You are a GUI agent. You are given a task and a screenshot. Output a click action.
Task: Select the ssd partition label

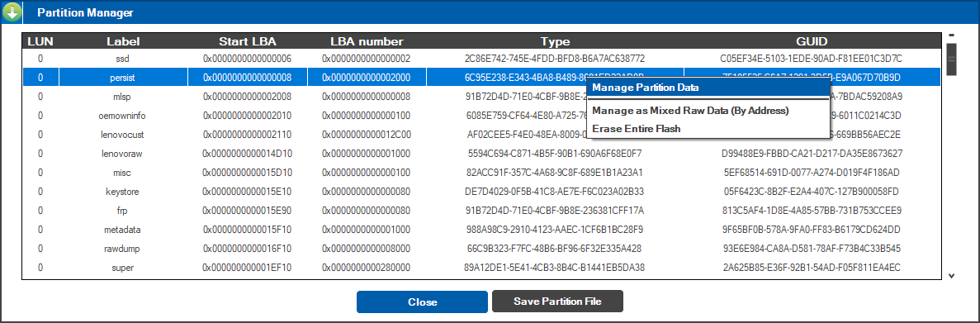[x=123, y=59]
